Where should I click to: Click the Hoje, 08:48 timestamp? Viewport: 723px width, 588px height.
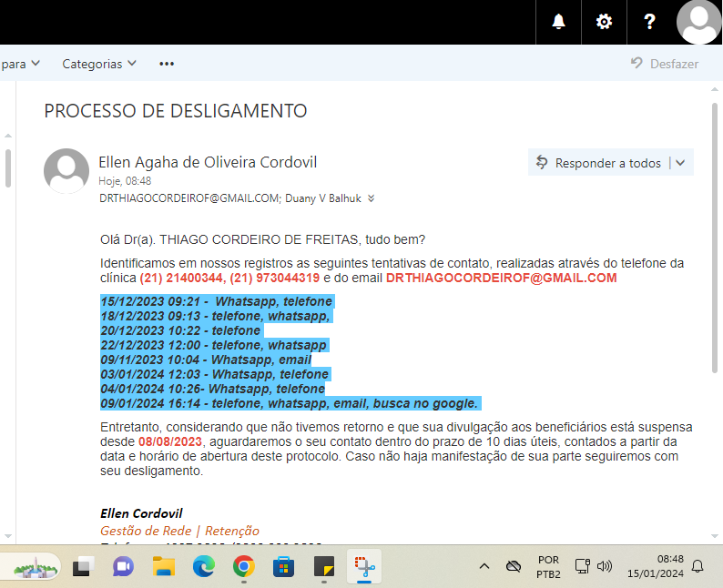click(x=125, y=181)
